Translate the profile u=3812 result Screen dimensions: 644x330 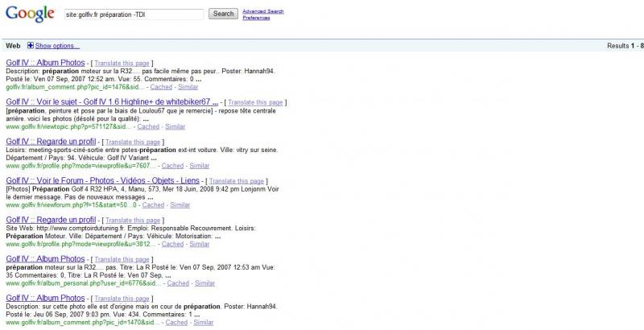[133, 221]
